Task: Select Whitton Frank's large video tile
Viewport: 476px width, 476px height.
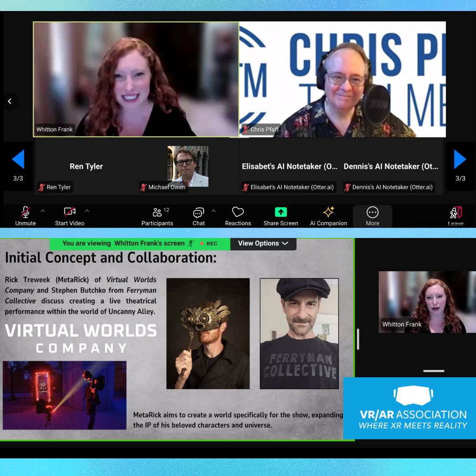Action: 136,79
